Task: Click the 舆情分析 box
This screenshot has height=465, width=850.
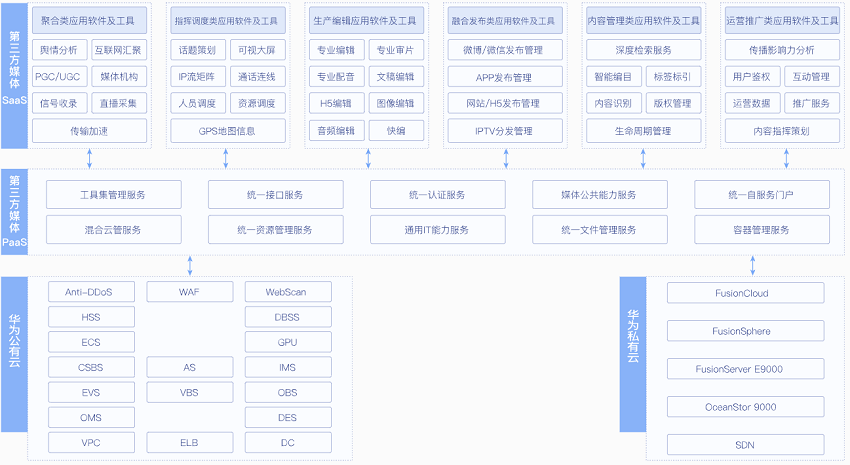Action: 59,50
